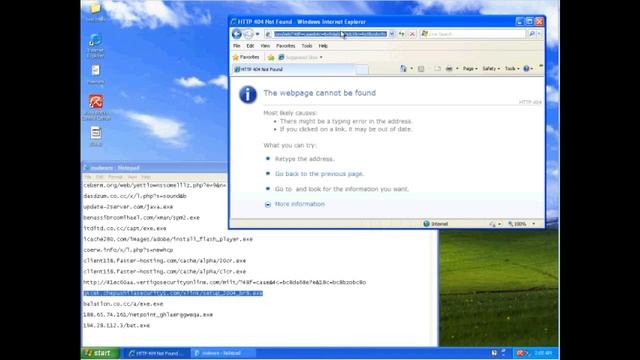This screenshot has width=640, height=360.
Task: Select the document icon below Avira
Action: [96, 136]
